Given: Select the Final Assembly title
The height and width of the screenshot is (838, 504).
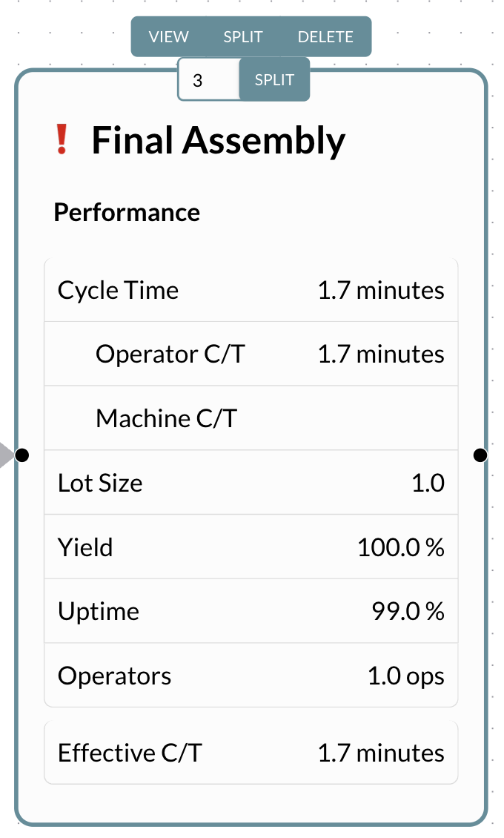Looking at the screenshot, I should pyautogui.click(x=218, y=140).
